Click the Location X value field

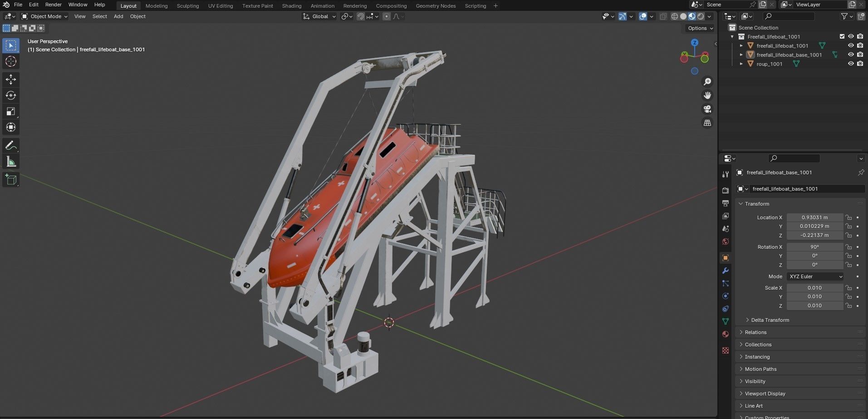[815, 217]
